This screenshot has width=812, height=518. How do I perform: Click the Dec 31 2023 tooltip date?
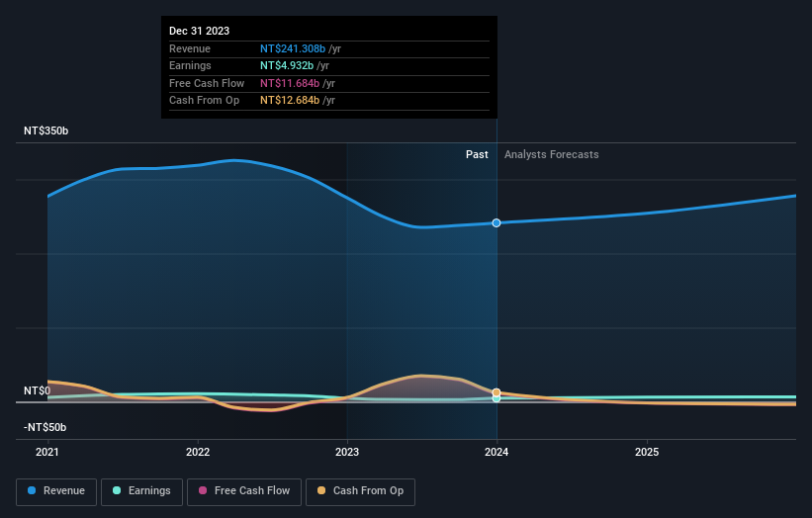coord(200,31)
